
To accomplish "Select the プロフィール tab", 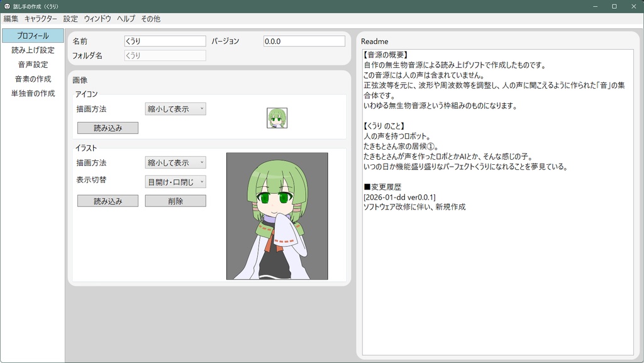I will (32, 35).
